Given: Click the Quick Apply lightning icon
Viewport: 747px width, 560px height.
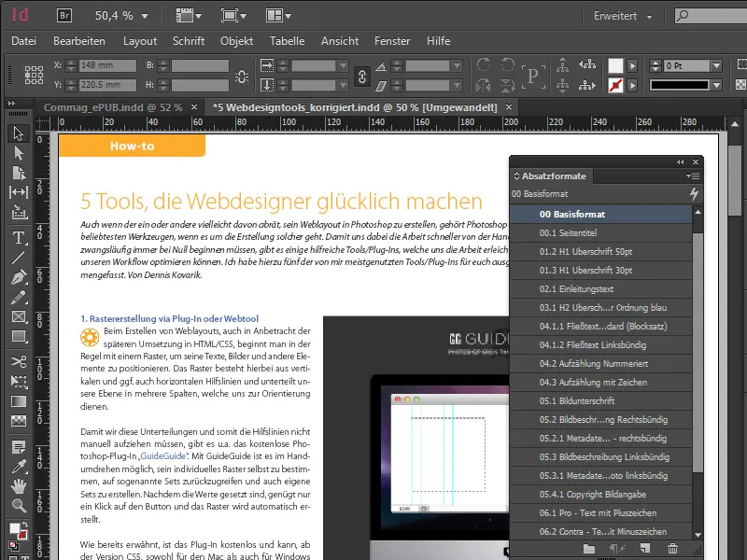Looking at the screenshot, I should (x=694, y=194).
